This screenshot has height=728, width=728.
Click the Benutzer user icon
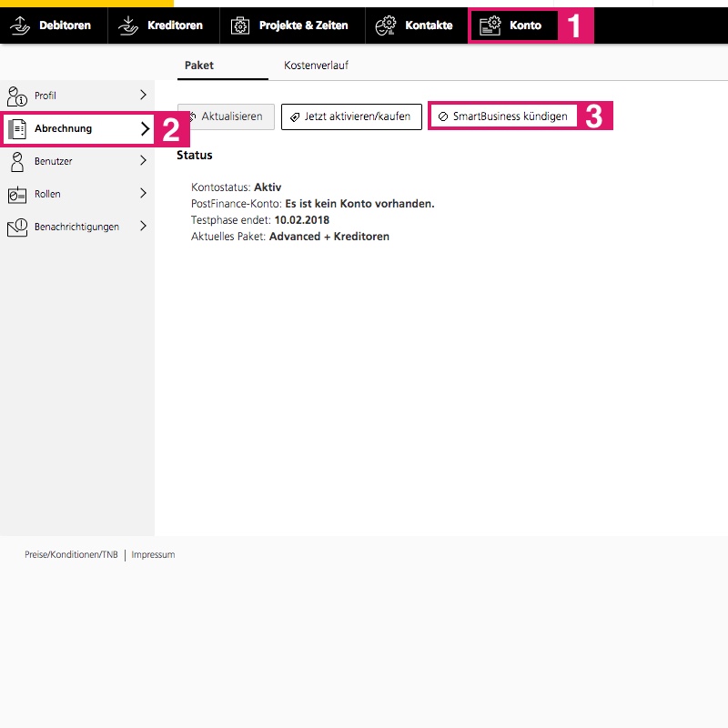pyautogui.click(x=17, y=162)
